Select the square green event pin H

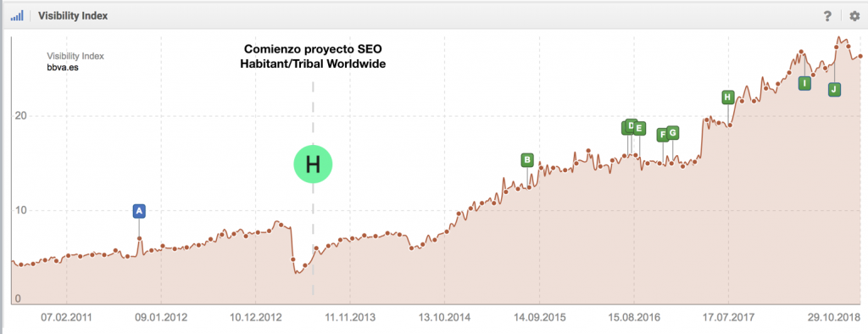pyautogui.click(x=728, y=97)
